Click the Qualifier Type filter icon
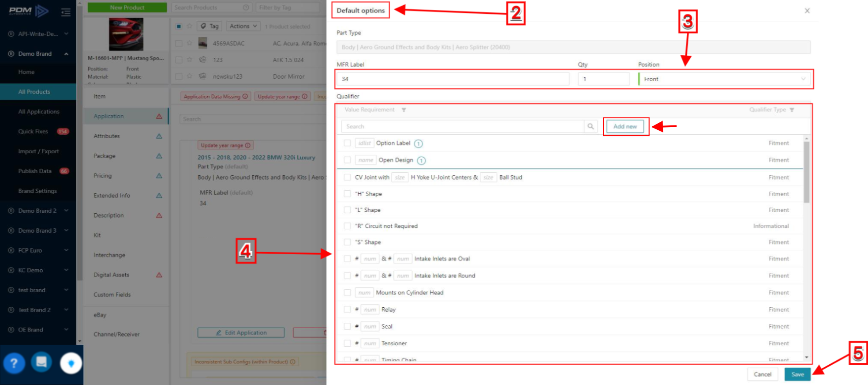Screen dimensions: 868x385 [x=792, y=110]
